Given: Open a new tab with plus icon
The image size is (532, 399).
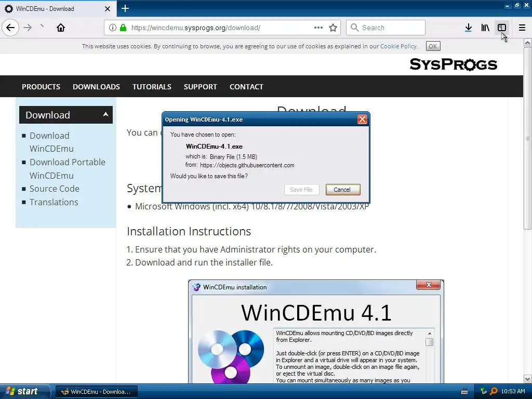Looking at the screenshot, I should coord(125,8).
